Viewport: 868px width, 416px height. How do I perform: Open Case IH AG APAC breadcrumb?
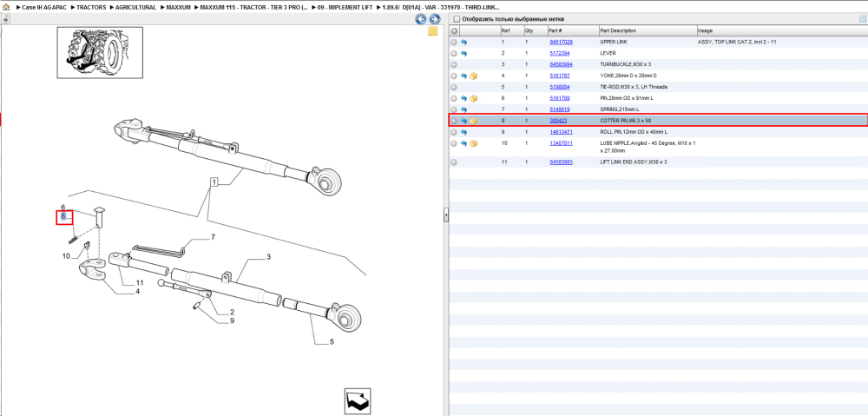tap(43, 7)
